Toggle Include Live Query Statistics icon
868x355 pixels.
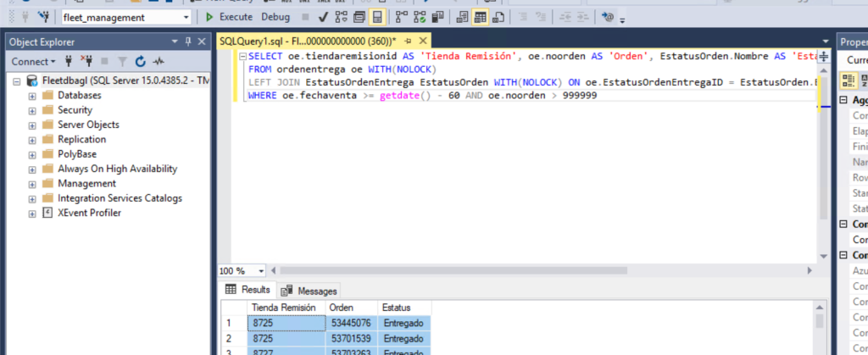420,17
